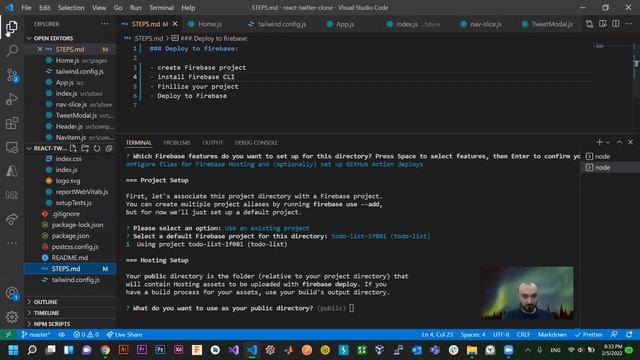Close the STEPS.md editor tab

[x=175, y=24]
